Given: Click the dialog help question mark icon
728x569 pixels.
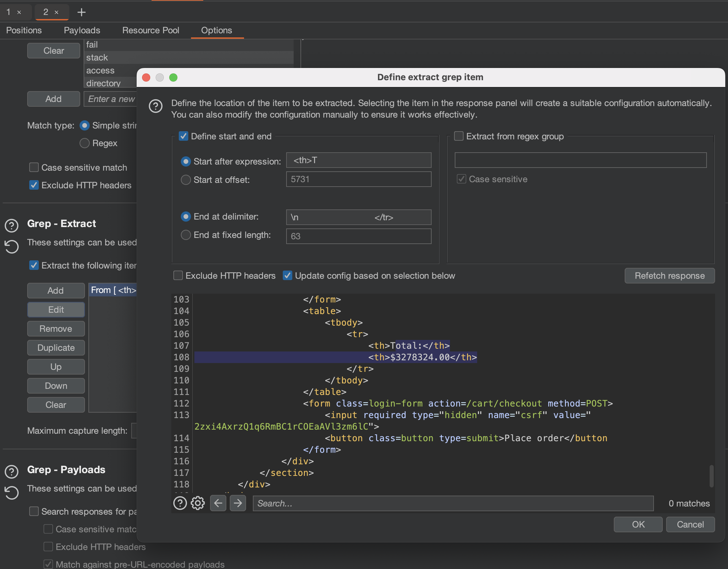Looking at the screenshot, I should pyautogui.click(x=156, y=106).
